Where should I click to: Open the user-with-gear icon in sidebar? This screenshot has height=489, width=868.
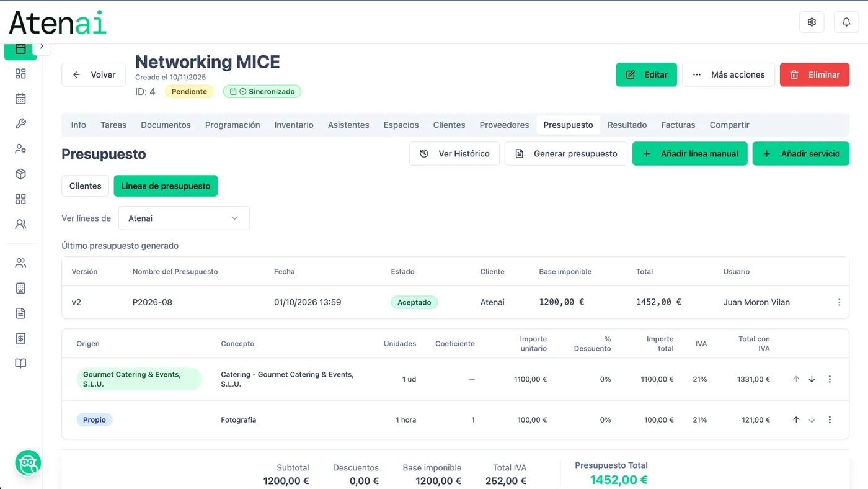tap(20, 149)
